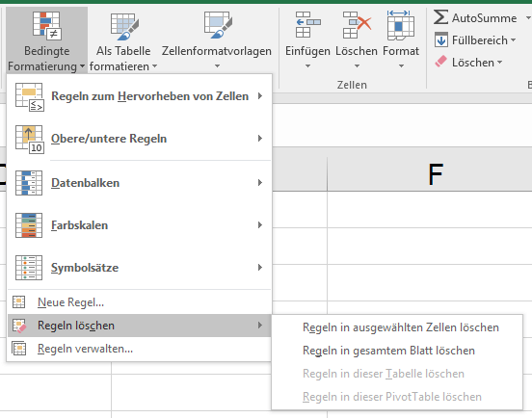
Task: Open the Farbskalen menu entry
Action: [139, 225]
